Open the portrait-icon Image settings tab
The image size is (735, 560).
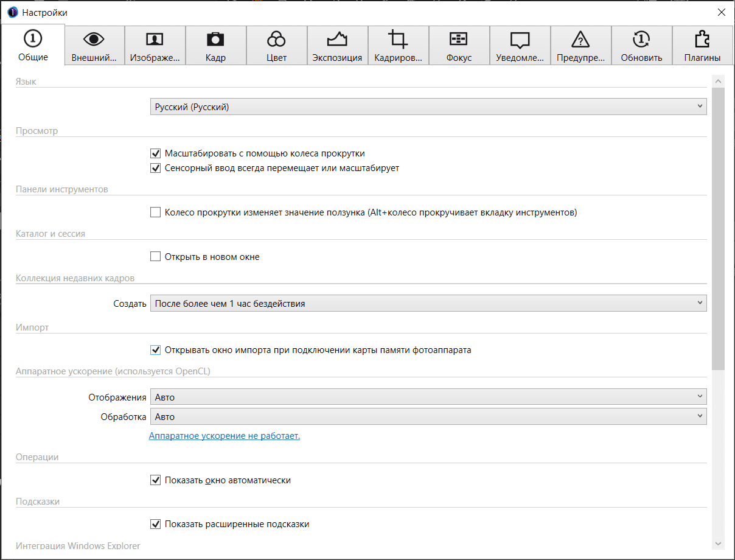point(155,46)
